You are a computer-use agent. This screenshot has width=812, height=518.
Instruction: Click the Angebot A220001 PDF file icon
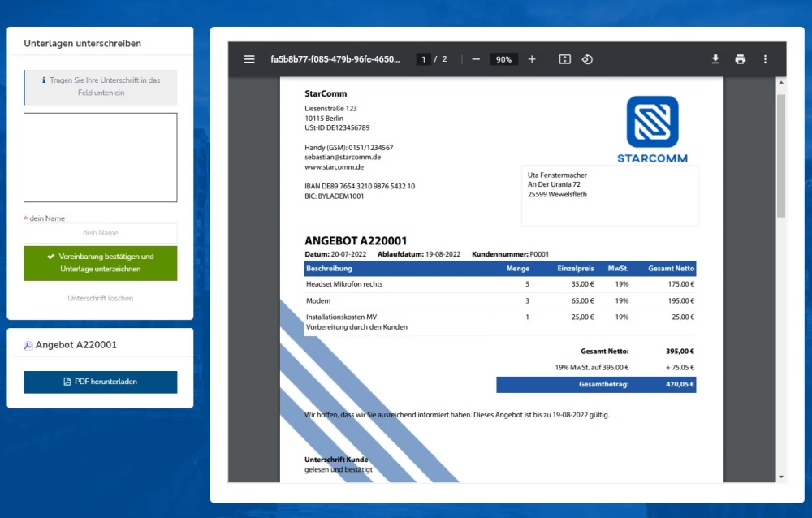point(28,345)
